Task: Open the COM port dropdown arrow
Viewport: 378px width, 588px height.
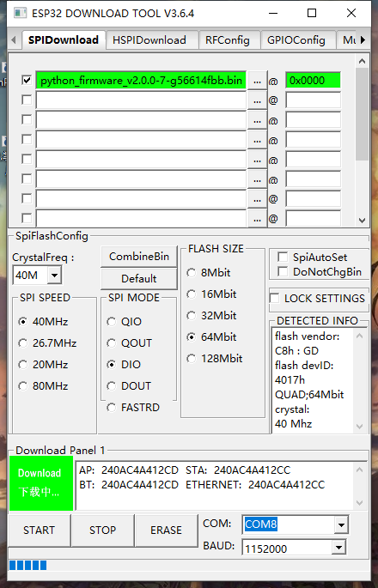Action: 341,524
